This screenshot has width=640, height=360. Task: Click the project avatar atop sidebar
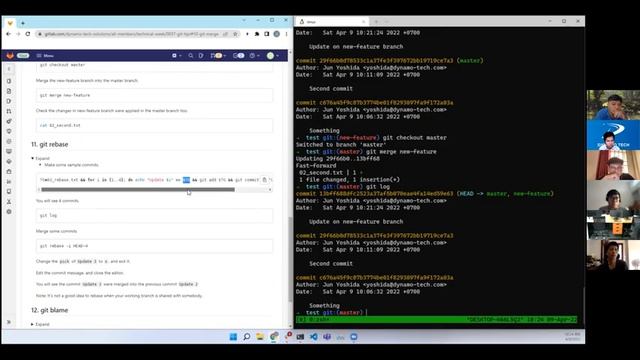tap(9, 69)
